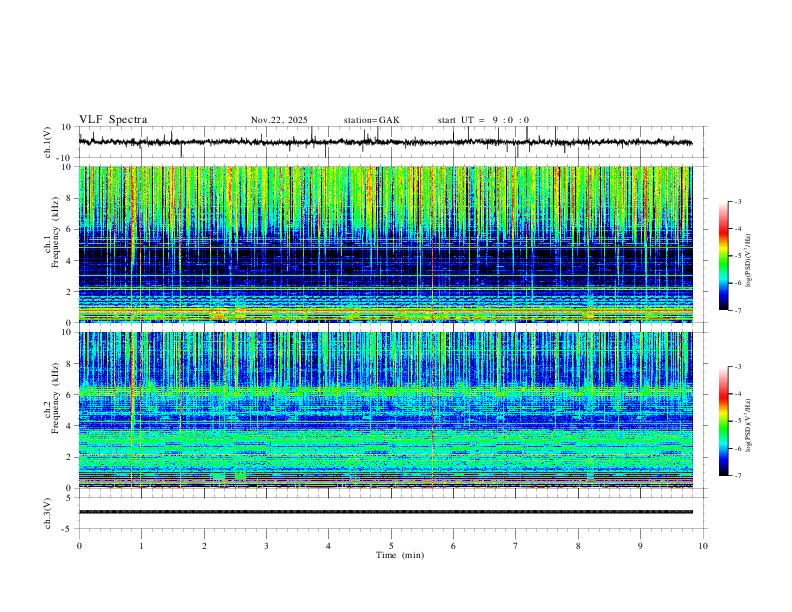Click the ch.1 spectrogram panel

coord(385,244)
